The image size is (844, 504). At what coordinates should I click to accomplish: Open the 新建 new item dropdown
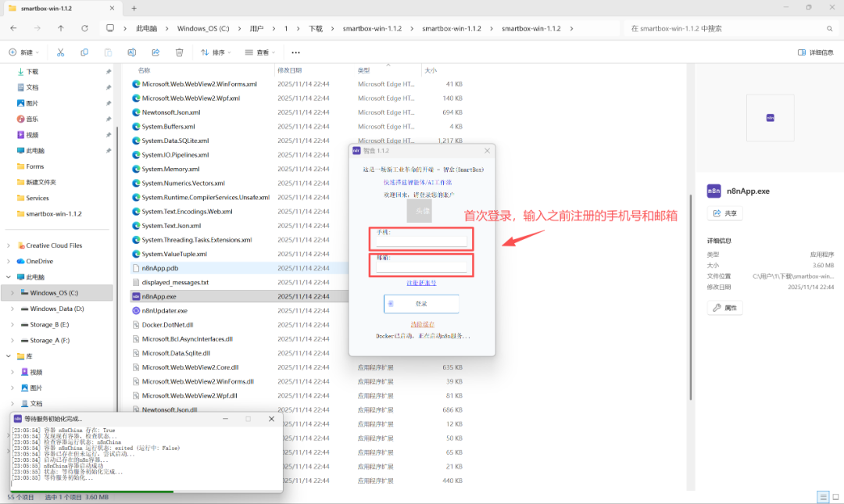point(24,52)
